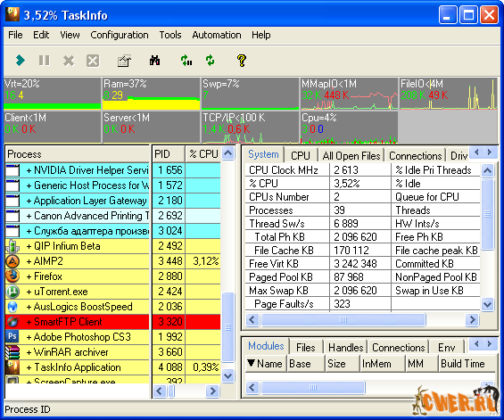Expand the WinRAR archiver process entry

(29, 352)
